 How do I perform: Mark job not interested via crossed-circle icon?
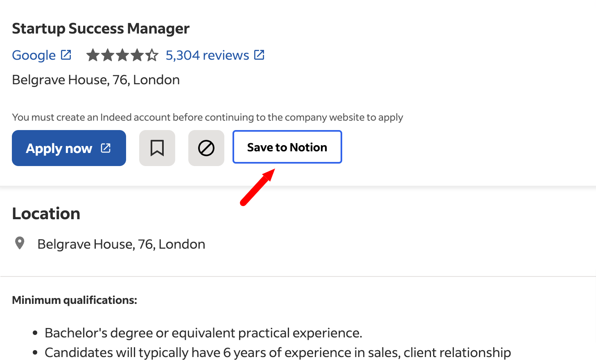coord(206,148)
